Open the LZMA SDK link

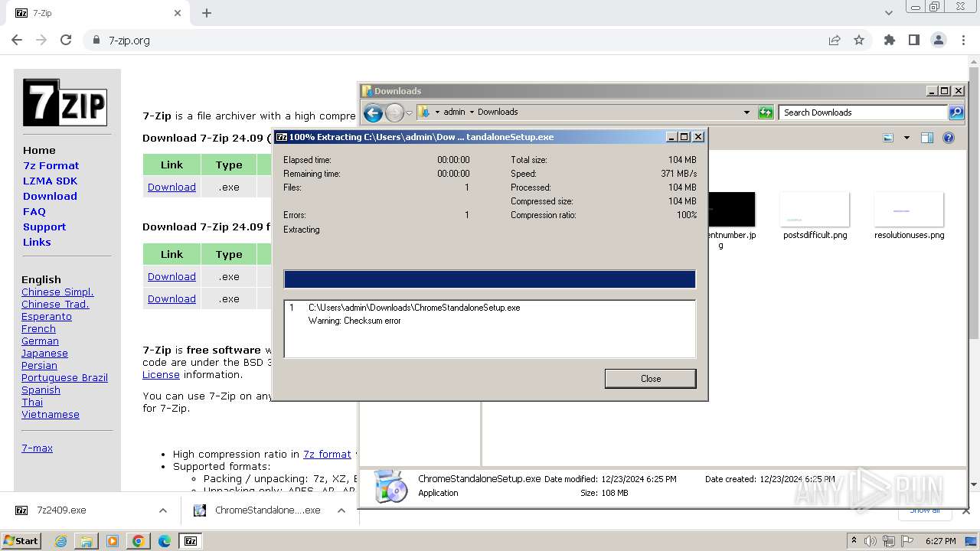[50, 181]
